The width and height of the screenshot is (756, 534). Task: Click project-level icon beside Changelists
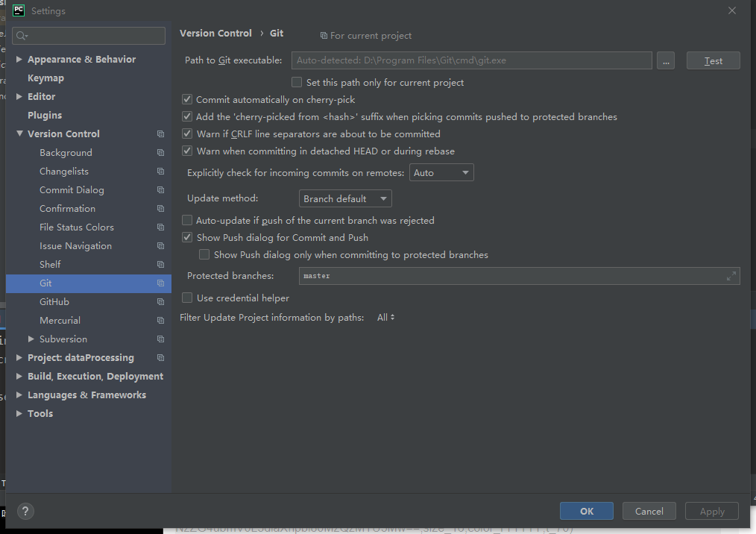click(x=160, y=172)
